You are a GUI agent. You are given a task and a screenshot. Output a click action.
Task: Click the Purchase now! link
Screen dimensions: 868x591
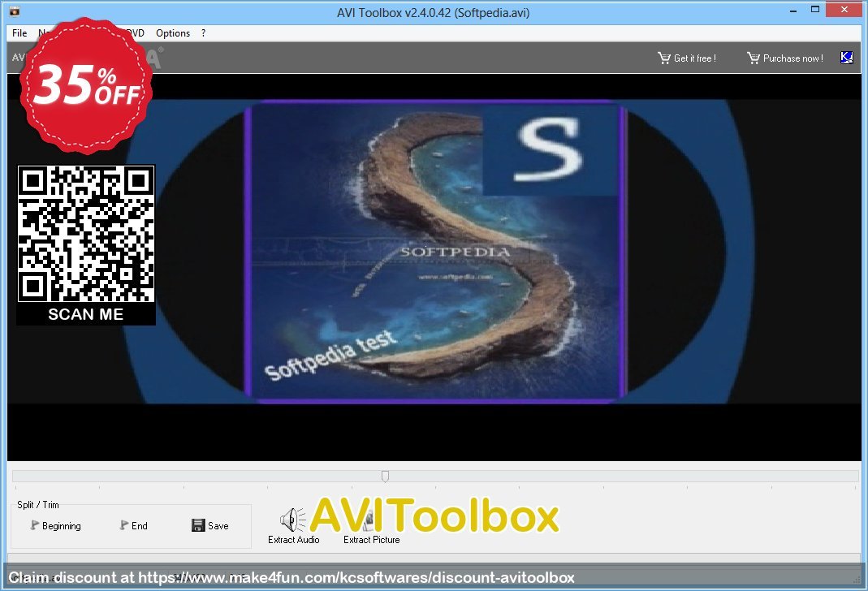point(792,58)
